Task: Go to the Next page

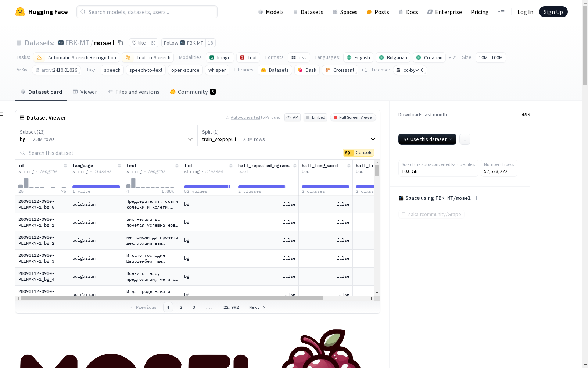Action: pyautogui.click(x=257, y=307)
